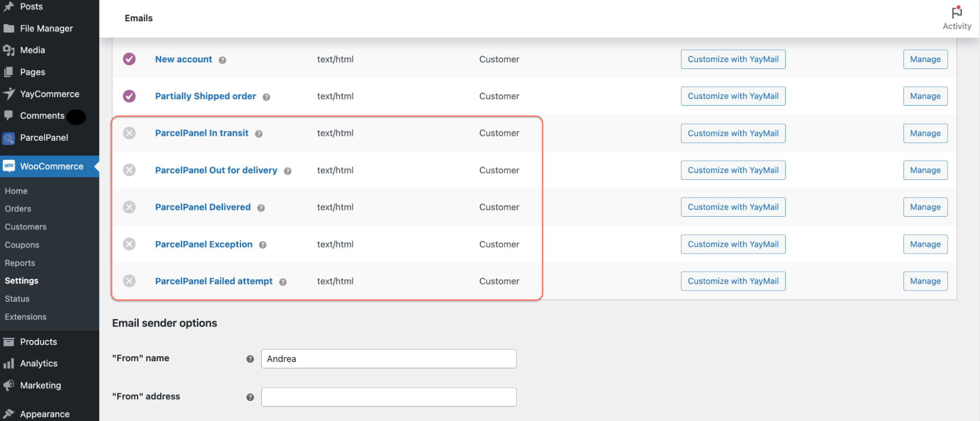Click disabled status icon for ParcelPanel In transit
Image resolution: width=980 pixels, height=421 pixels.
click(x=129, y=133)
